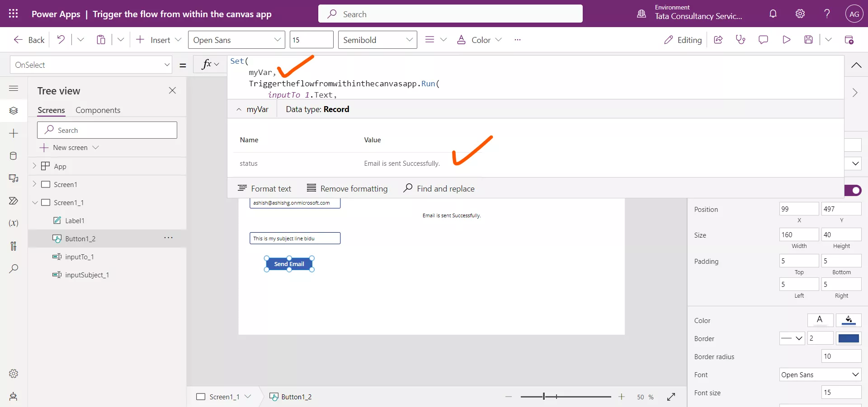Open Font dropdown in properties pane
Image resolution: width=868 pixels, height=407 pixels.
[820, 374]
